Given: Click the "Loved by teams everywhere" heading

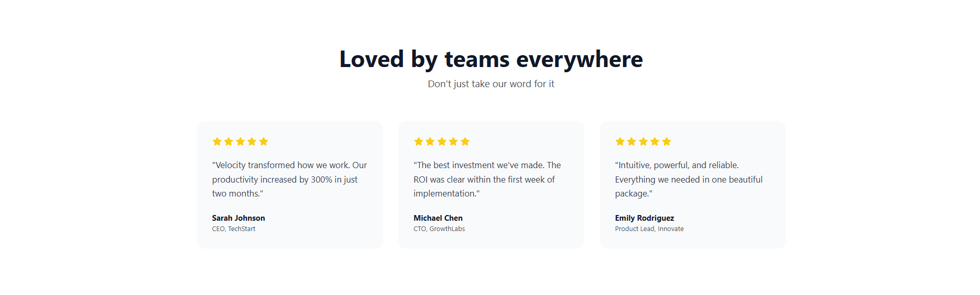Looking at the screenshot, I should pyautogui.click(x=491, y=59).
